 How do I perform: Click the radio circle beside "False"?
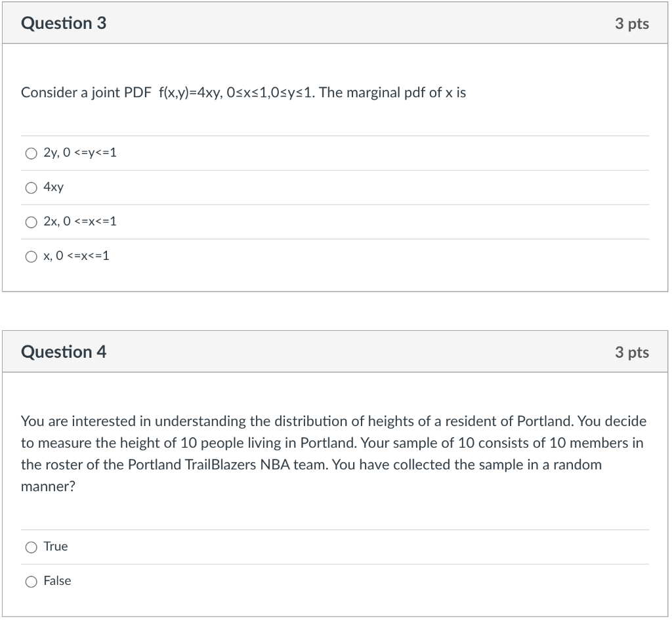(x=31, y=581)
